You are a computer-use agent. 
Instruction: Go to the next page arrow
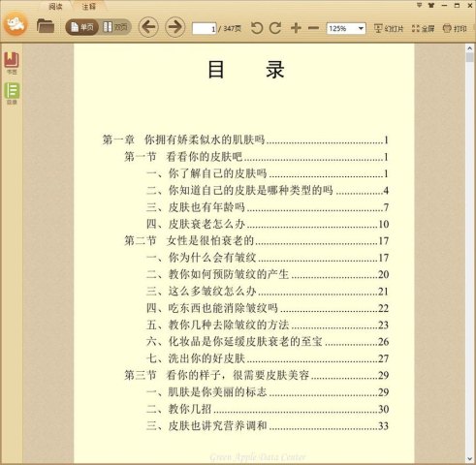pyautogui.click(x=175, y=27)
